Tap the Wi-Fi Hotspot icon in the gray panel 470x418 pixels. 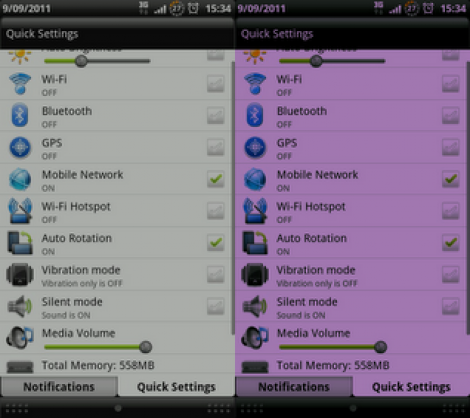20,211
